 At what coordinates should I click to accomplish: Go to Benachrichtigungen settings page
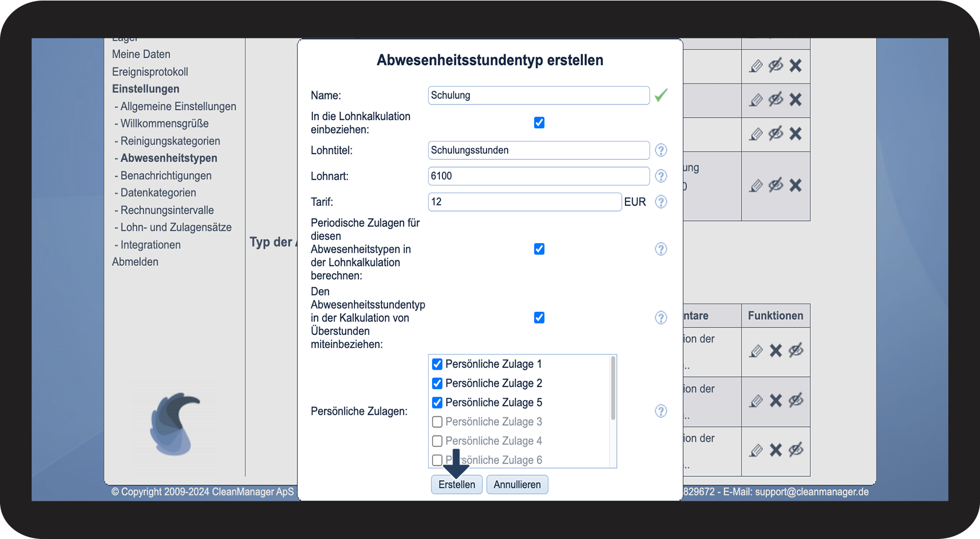click(x=166, y=176)
